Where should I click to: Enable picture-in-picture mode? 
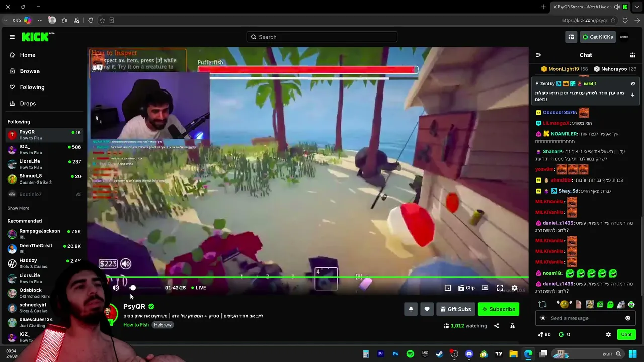coord(448,288)
